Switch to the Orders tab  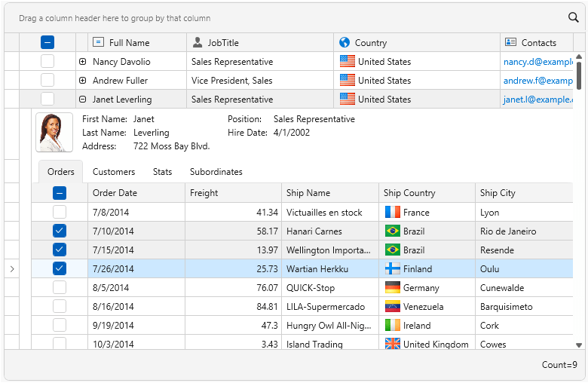click(x=61, y=172)
